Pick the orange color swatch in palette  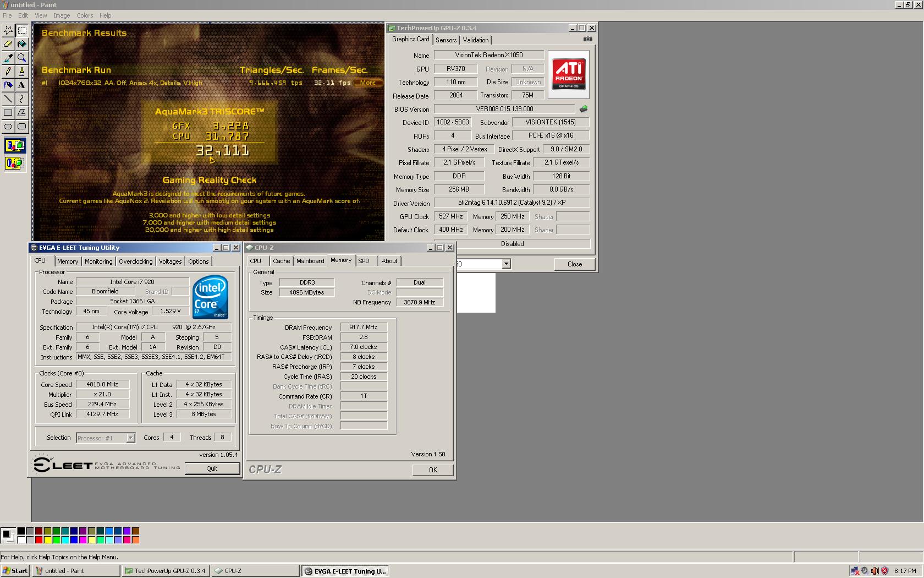pos(135,540)
